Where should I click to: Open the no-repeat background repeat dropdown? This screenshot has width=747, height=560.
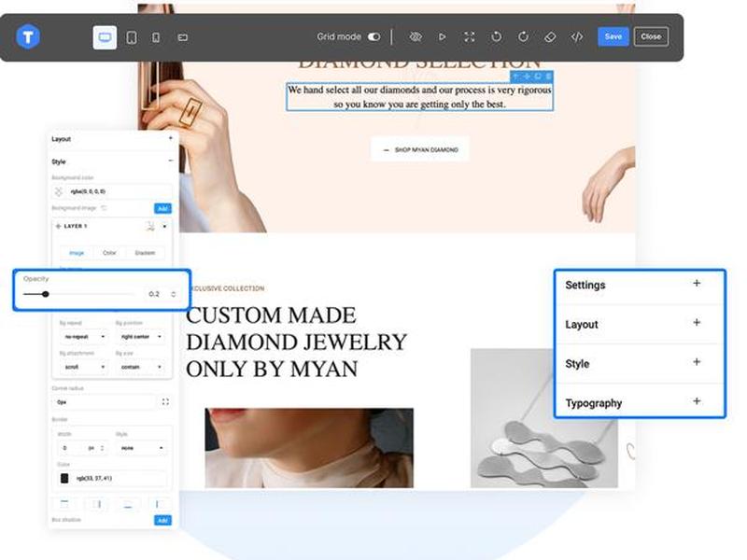click(x=83, y=337)
